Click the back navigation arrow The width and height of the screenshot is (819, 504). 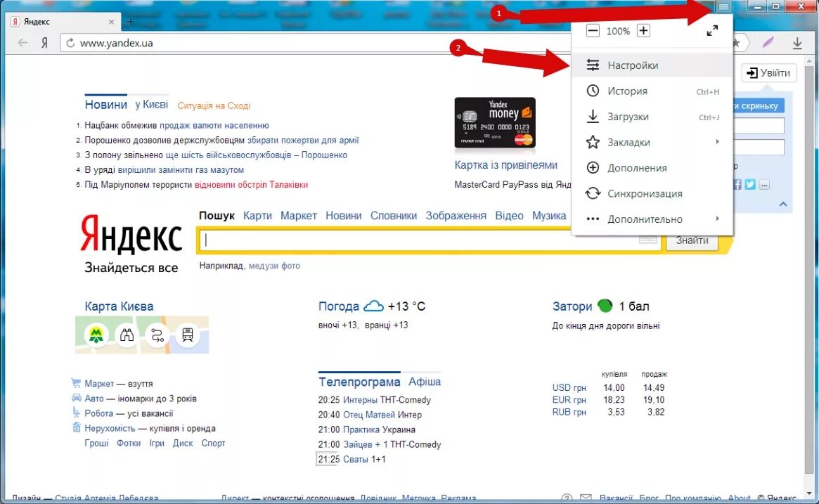[22, 43]
